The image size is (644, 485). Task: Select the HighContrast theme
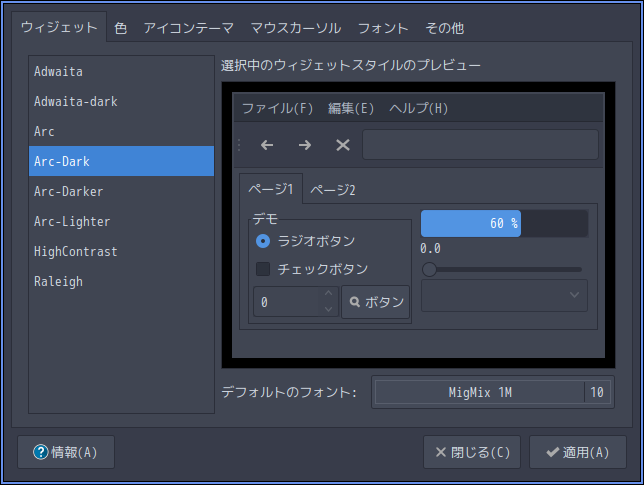pos(122,251)
